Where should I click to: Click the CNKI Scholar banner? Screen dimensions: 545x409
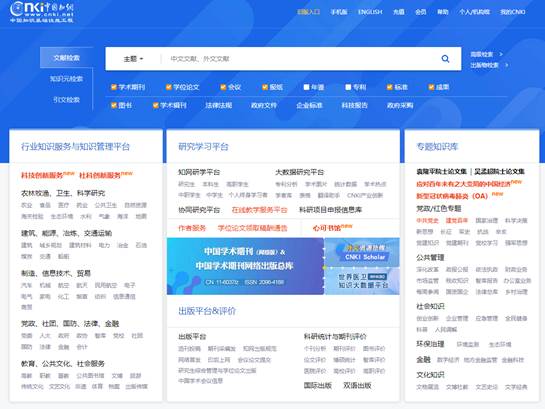click(362, 253)
